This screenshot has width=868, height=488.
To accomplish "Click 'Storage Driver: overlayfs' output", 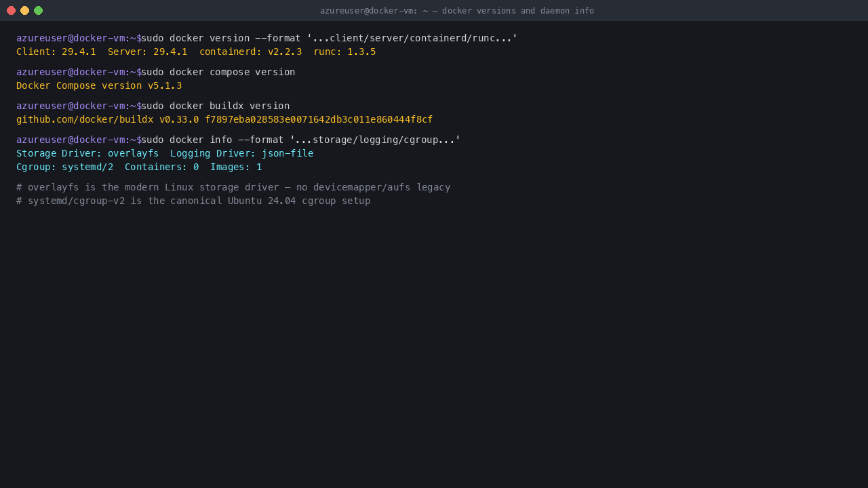I will pos(87,153).
